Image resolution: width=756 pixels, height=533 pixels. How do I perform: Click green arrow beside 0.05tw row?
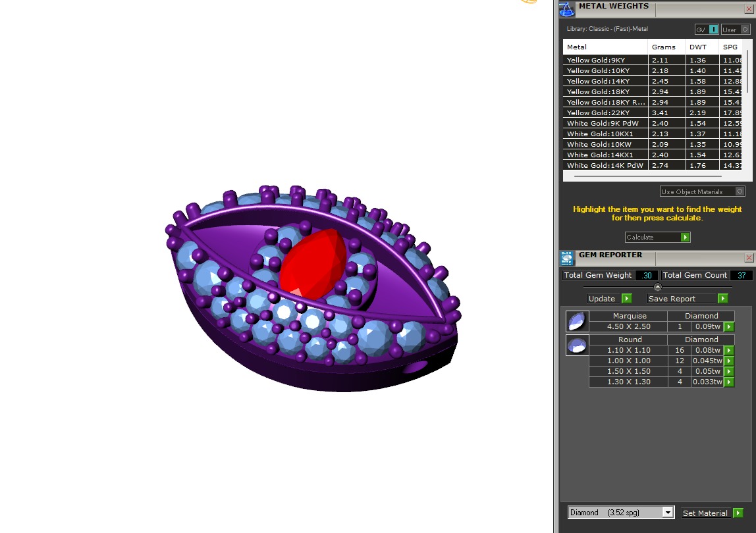[729, 372]
